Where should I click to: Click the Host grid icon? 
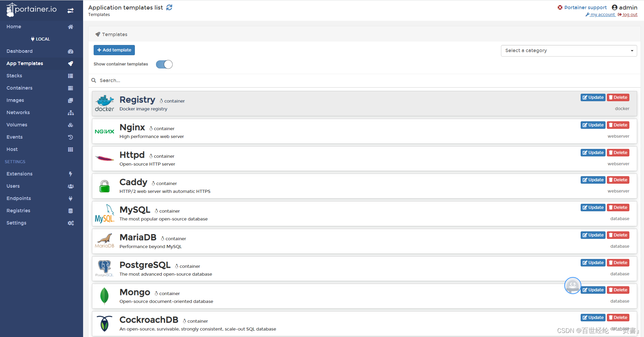[70, 150]
